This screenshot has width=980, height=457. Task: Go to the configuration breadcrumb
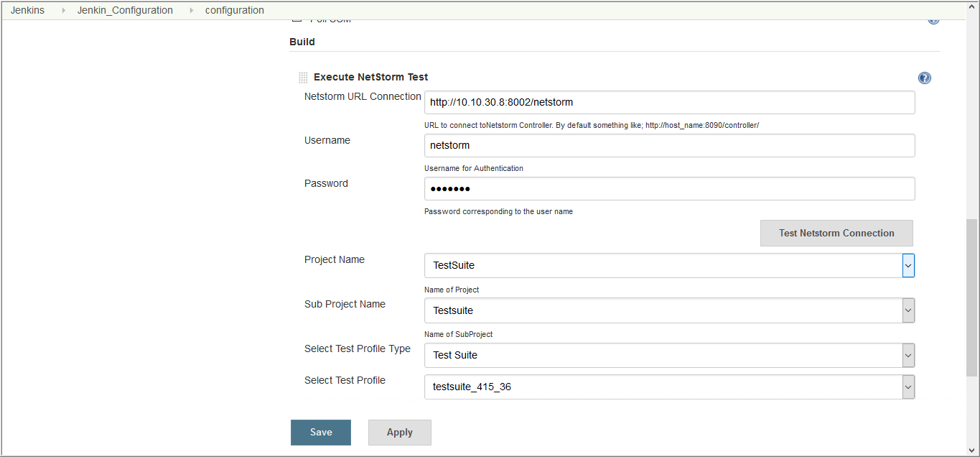point(235,10)
